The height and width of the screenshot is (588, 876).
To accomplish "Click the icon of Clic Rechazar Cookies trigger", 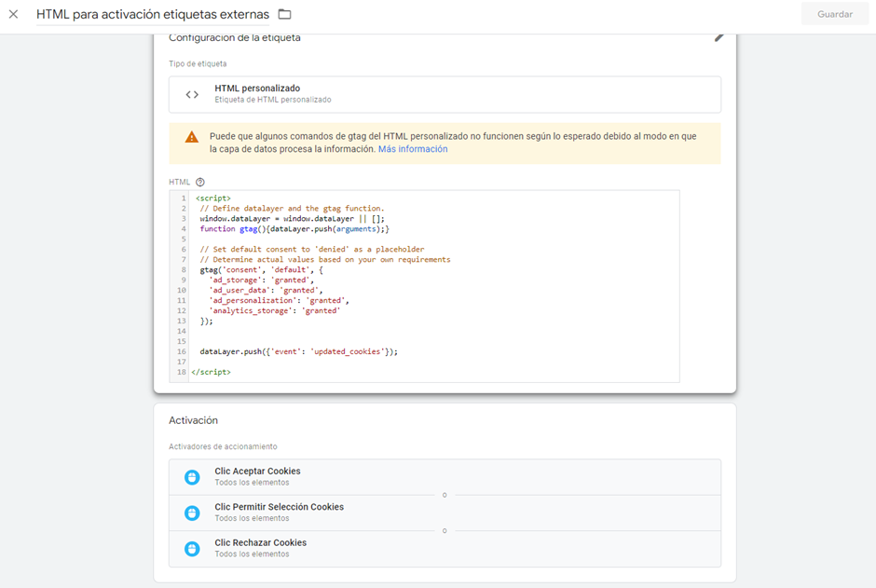I will tap(192, 549).
